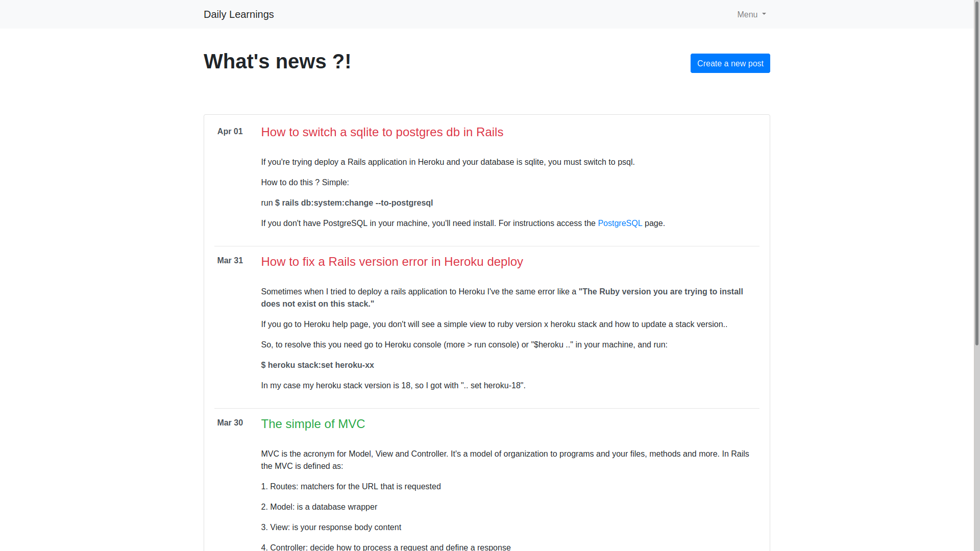Click the vertical scrollbar thumb

(976, 173)
